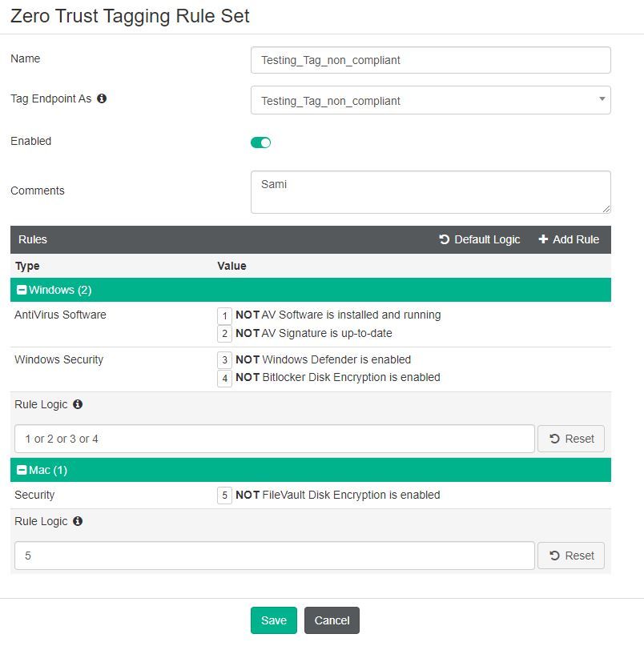Click into the Name text field

430,60
